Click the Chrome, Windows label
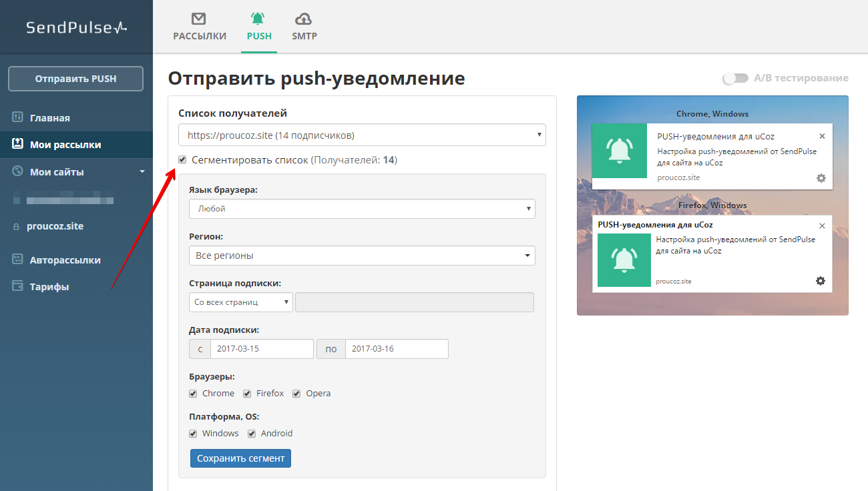868x491 pixels. 712,114
